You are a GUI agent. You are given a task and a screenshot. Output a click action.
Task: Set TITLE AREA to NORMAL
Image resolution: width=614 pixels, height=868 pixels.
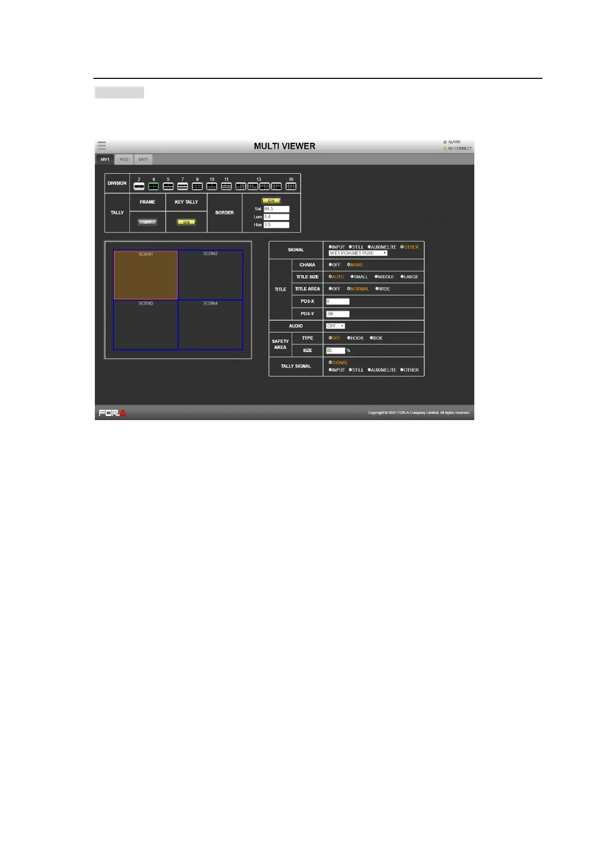pyautogui.click(x=358, y=289)
